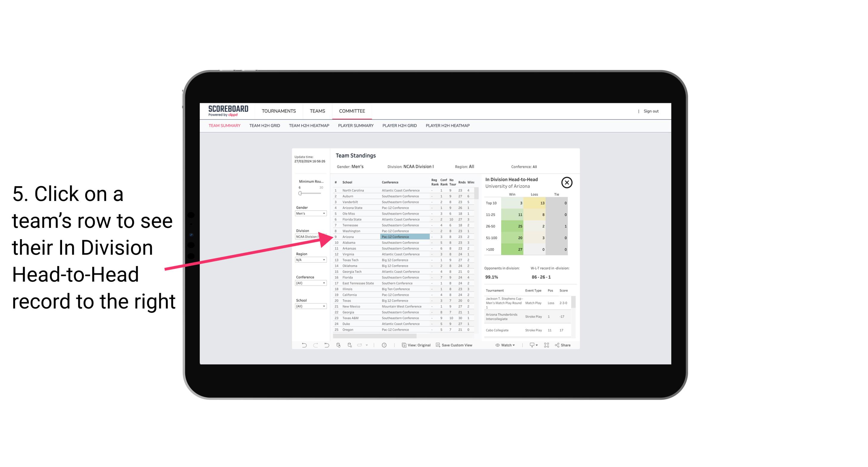Click the TOURNAMENTS menu item
The image size is (868, 467).
click(x=279, y=111)
